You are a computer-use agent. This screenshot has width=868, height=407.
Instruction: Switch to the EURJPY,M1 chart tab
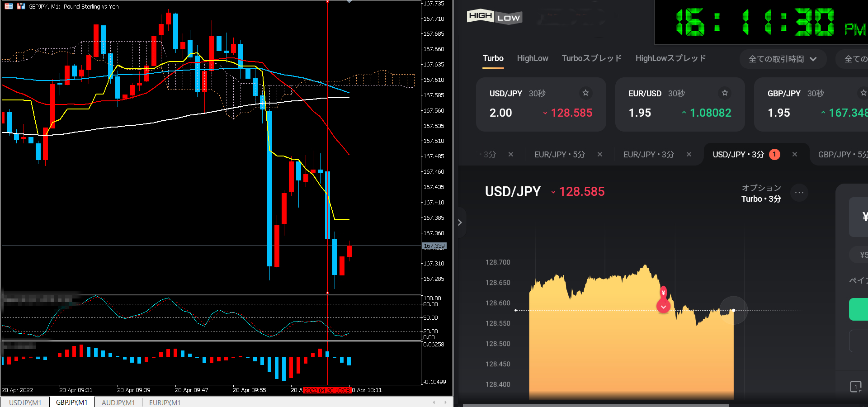tap(165, 402)
